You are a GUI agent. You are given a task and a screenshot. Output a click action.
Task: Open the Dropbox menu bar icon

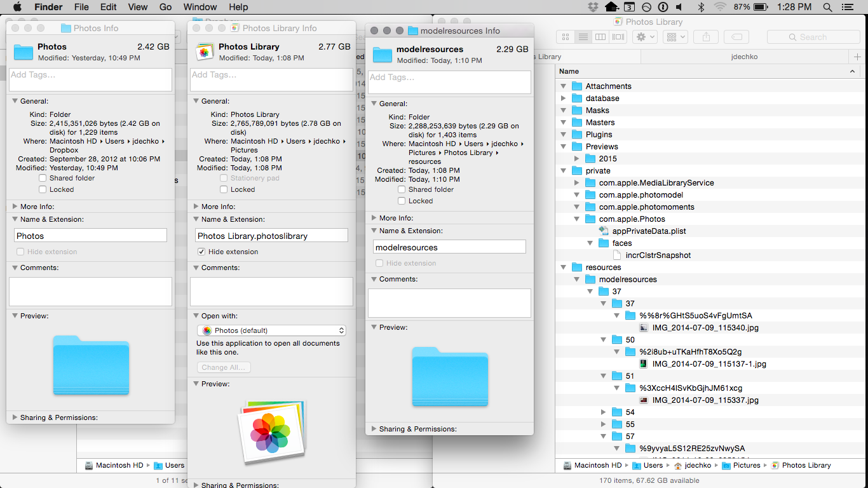593,7
